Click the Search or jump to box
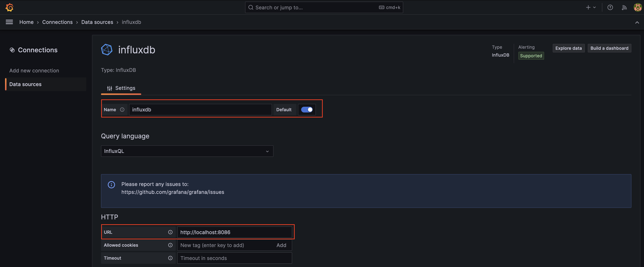Viewport: 644px width, 267px height. (324, 8)
